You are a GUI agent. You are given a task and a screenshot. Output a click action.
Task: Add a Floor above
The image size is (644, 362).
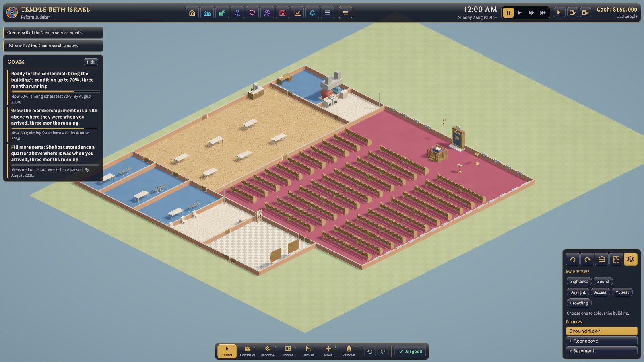tap(601, 341)
